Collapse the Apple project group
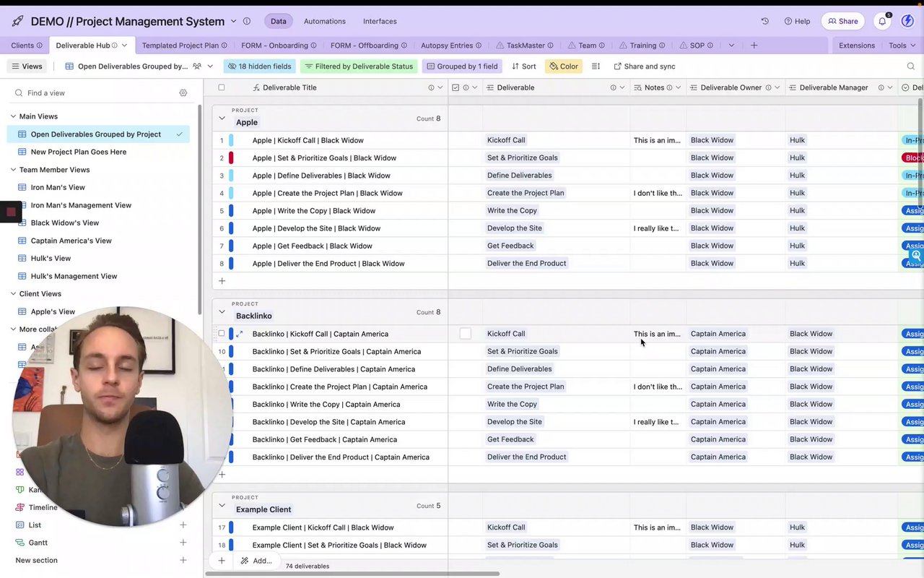Image resolution: width=924 pixels, height=578 pixels. click(x=222, y=118)
